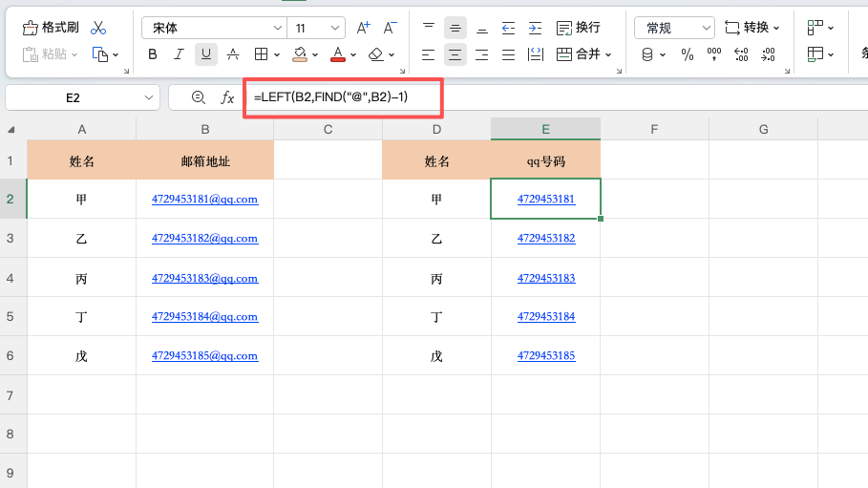Screen dimensions: 868x488
Task: Click the Format Painter (格式刷) button
Action: coord(51,27)
